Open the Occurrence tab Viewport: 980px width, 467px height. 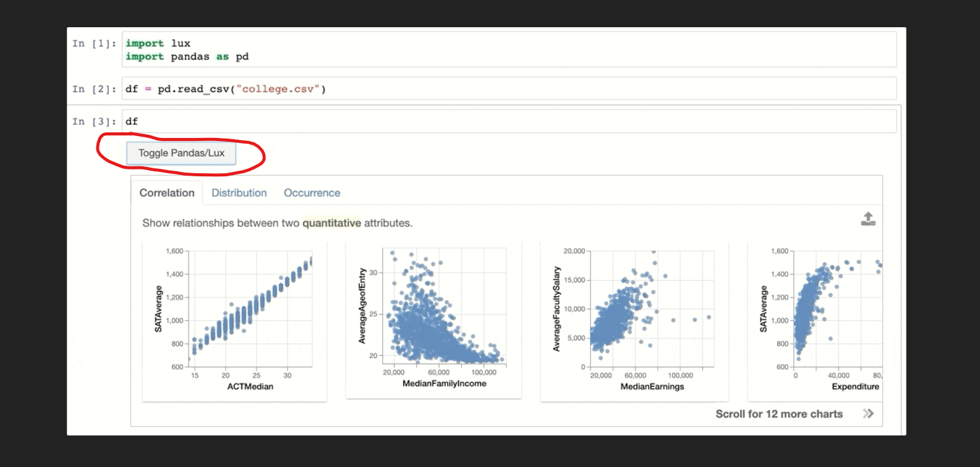[x=312, y=193]
